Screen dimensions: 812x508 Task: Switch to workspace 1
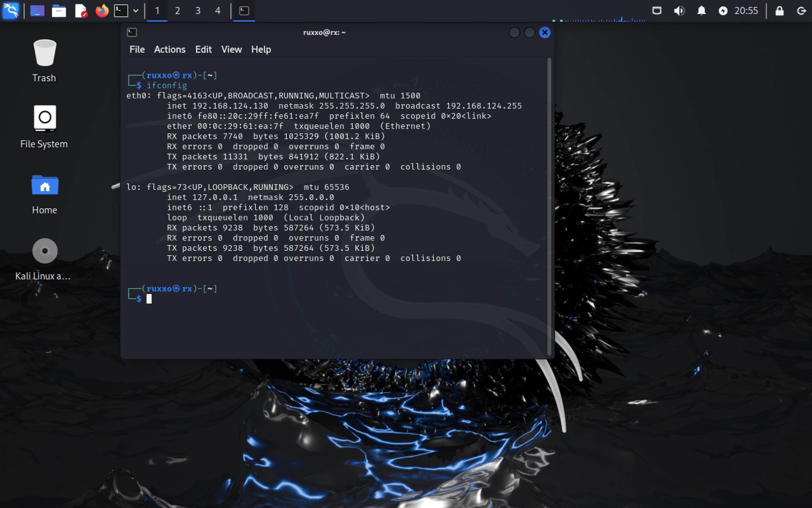tap(157, 11)
